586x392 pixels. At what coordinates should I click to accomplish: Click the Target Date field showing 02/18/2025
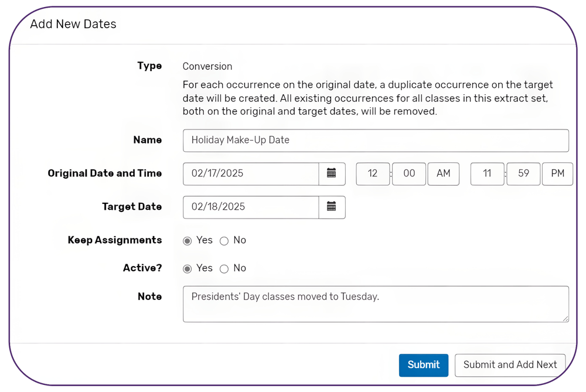point(251,207)
